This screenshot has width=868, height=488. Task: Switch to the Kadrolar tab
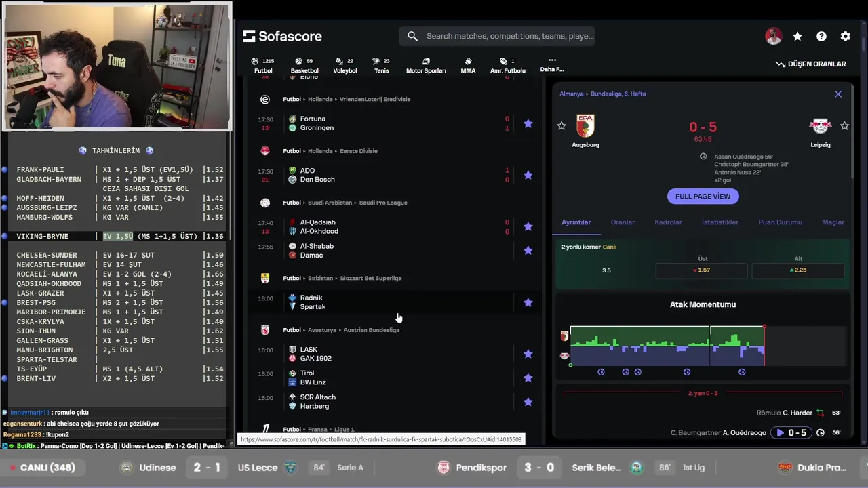click(668, 222)
